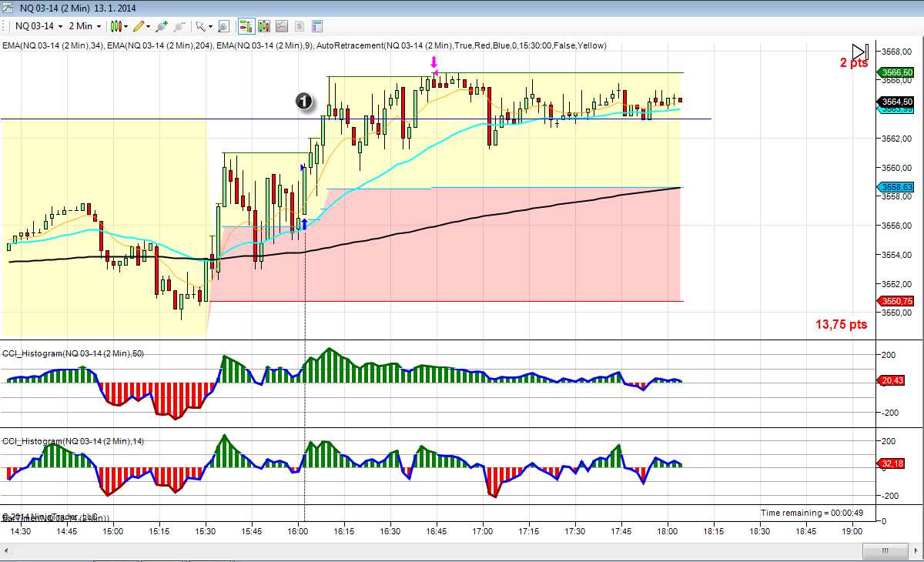Click the numbered 1 chart annotation marker
The height and width of the screenshot is (562, 924).
coord(304,101)
